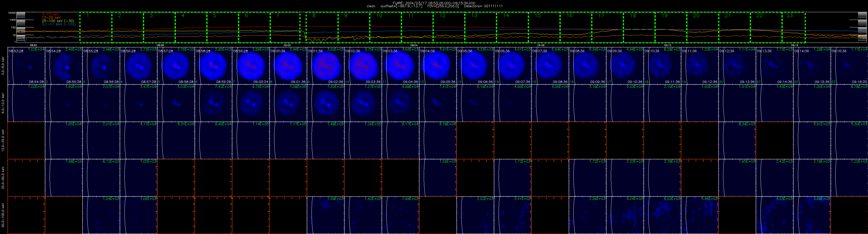This screenshot has height=234, width=868.
Task: Open the 50.0-100.0 keV image peaking 1.58E+03
Action: (326, 215)
